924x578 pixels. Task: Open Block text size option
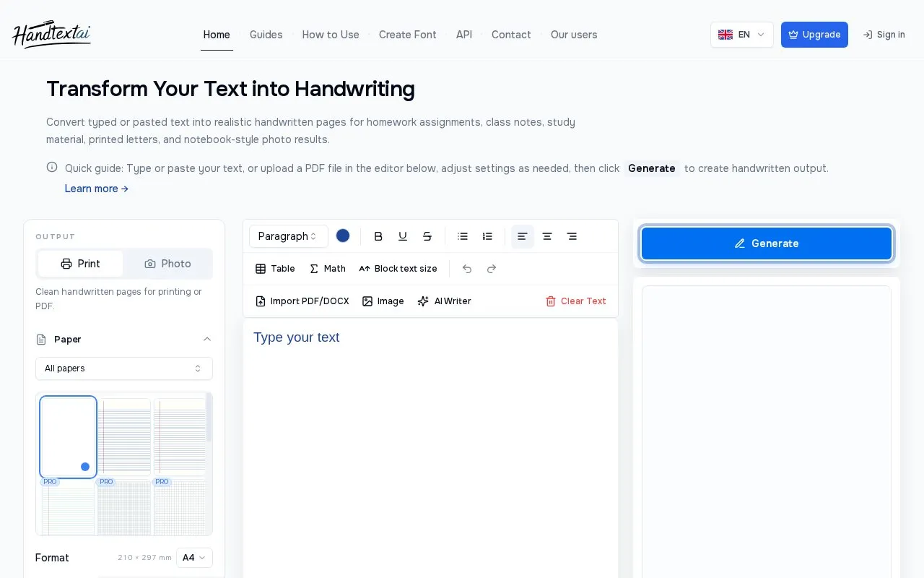point(398,269)
